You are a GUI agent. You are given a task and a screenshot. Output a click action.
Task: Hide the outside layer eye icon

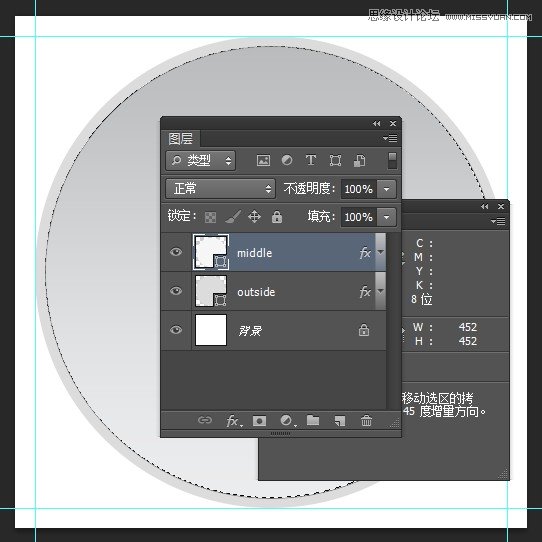176,291
